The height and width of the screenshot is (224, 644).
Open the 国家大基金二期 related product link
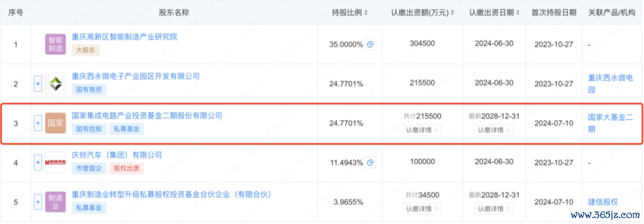tap(608, 123)
